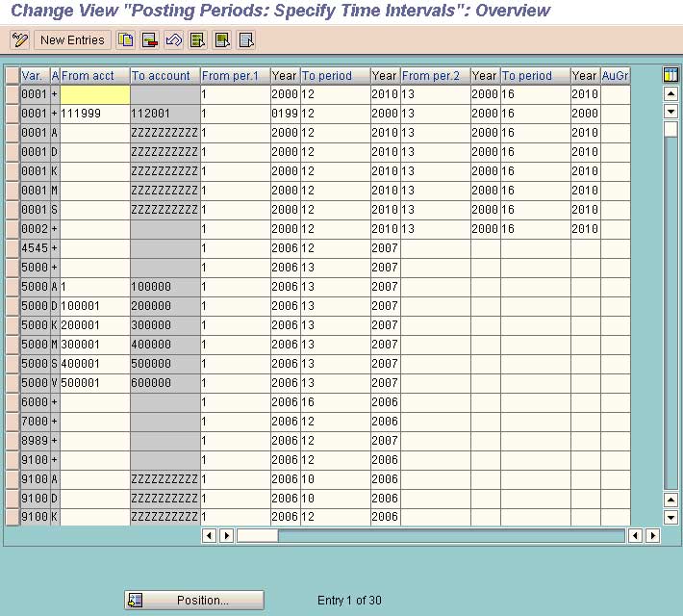The image size is (683, 616).
Task: Click the top up arrow of the vertical scrollbar
Action: coord(670,92)
